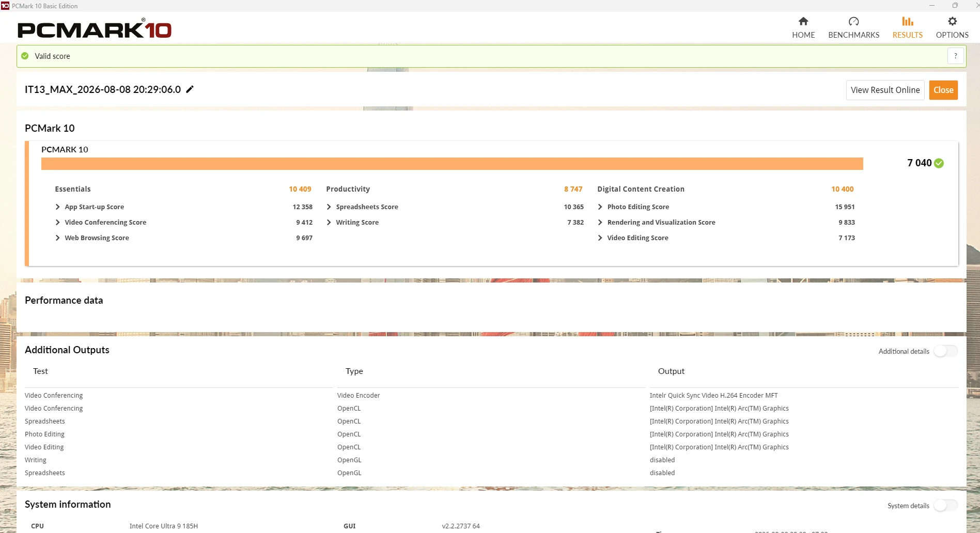Click the Type column header

[x=354, y=371]
